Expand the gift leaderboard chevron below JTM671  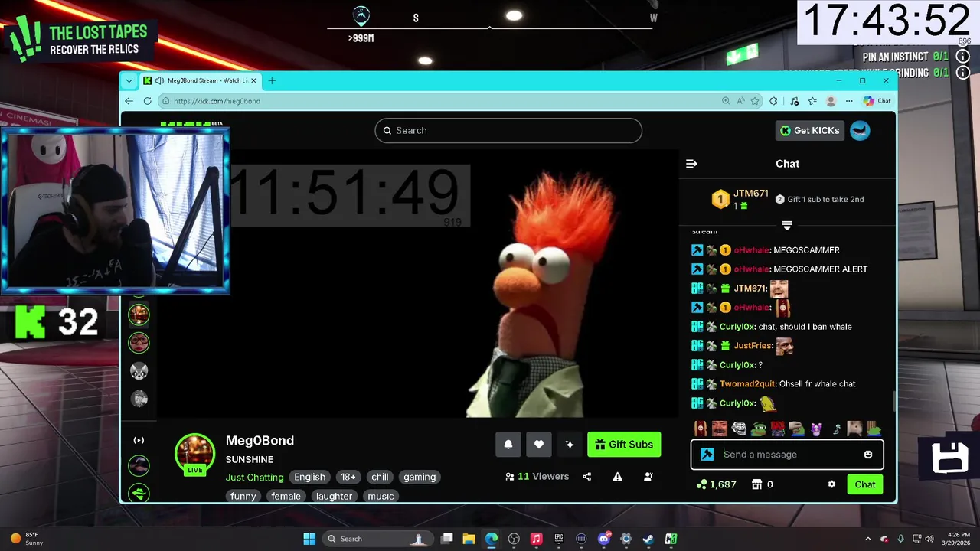[x=787, y=225]
